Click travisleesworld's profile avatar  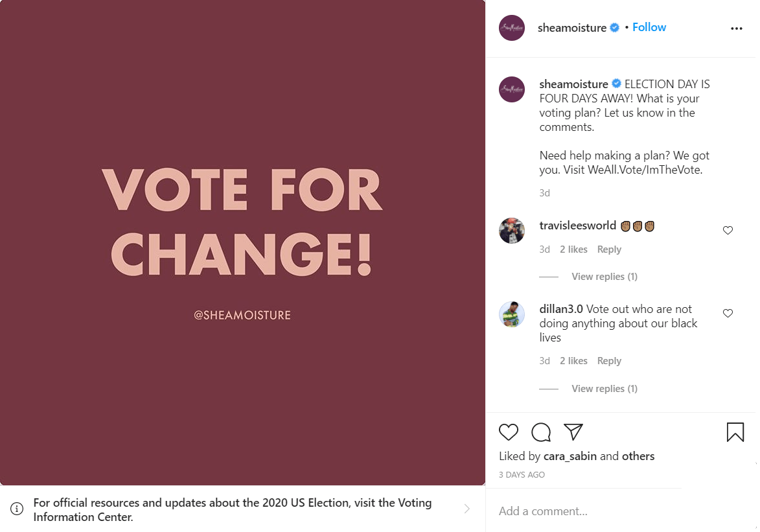[x=512, y=231]
